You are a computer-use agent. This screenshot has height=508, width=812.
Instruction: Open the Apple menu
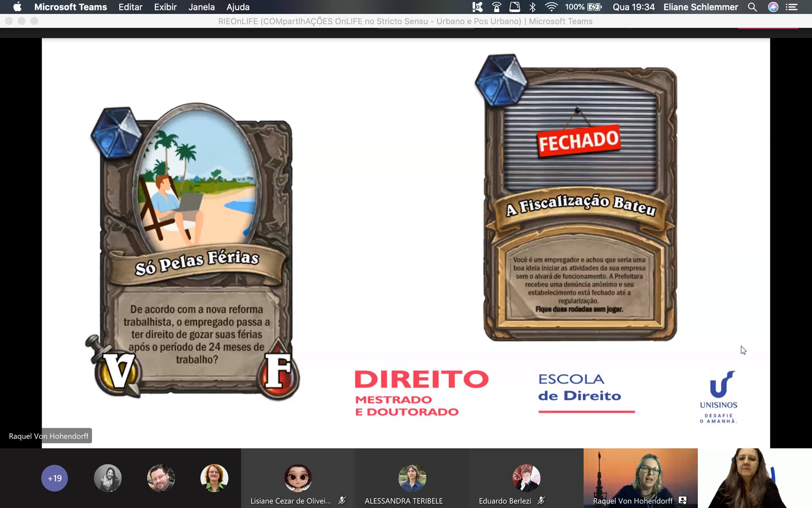coord(17,7)
